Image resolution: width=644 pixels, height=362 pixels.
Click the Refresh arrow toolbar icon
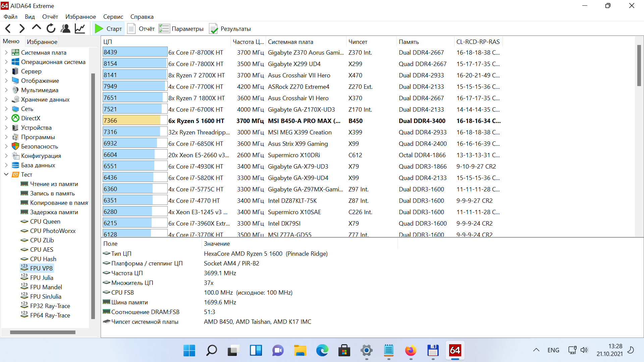tap(51, 29)
